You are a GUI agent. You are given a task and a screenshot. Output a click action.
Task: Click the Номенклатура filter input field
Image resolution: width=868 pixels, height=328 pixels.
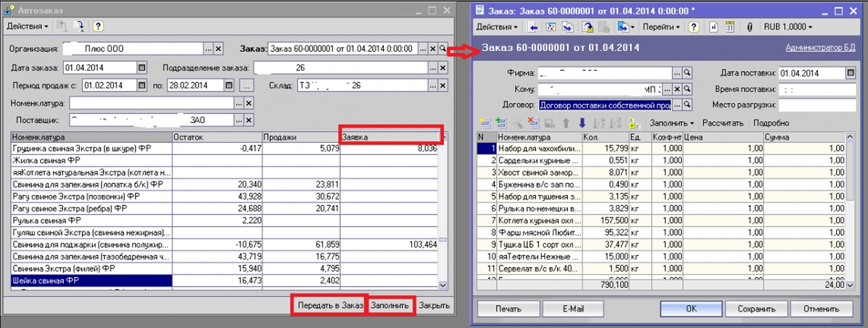152,103
